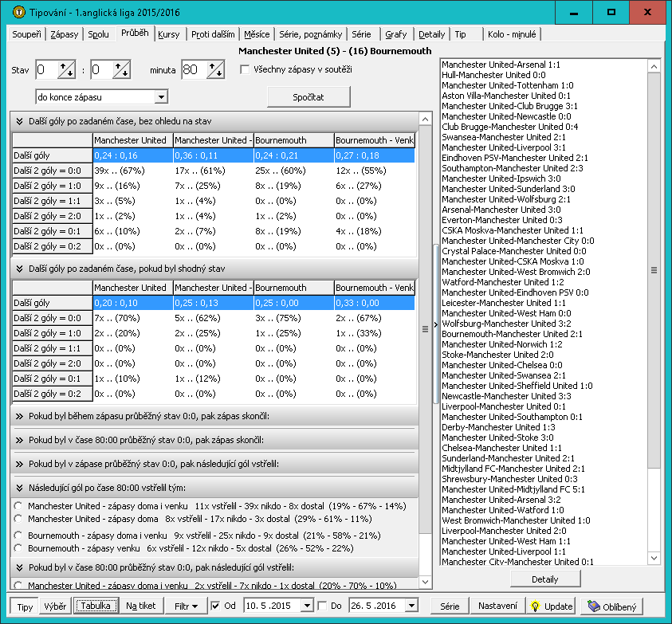The height and width of the screenshot is (624, 672).
Task: Collapse 'Další góly po zadaném čase, pokud byl shodný stav'
Action: coord(19,269)
